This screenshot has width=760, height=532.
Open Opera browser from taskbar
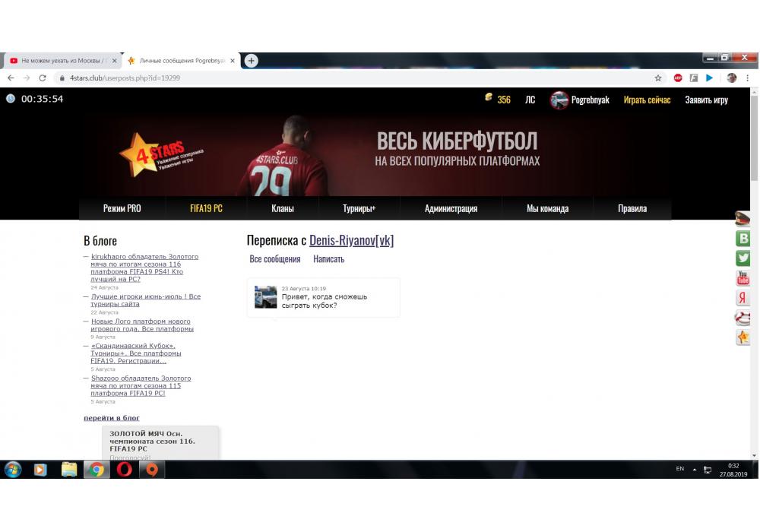124,470
